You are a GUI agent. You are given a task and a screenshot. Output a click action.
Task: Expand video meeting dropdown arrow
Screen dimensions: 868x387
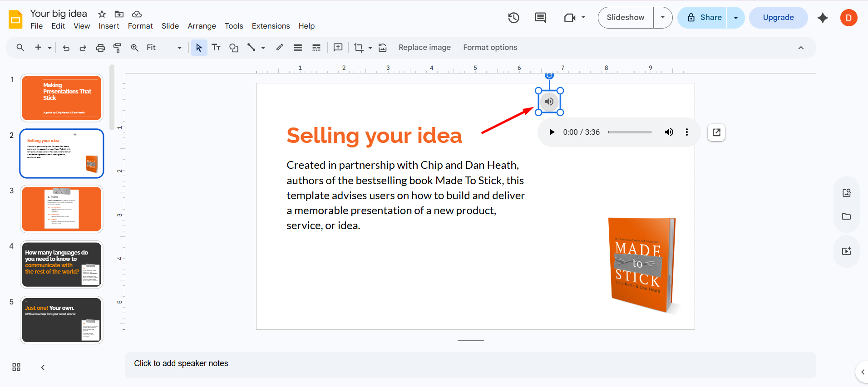583,18
